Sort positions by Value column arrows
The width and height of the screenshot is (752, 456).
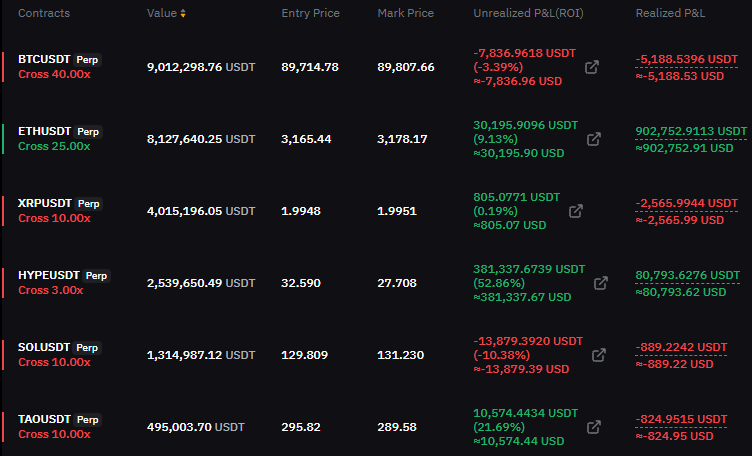click(x=183, y=13)
